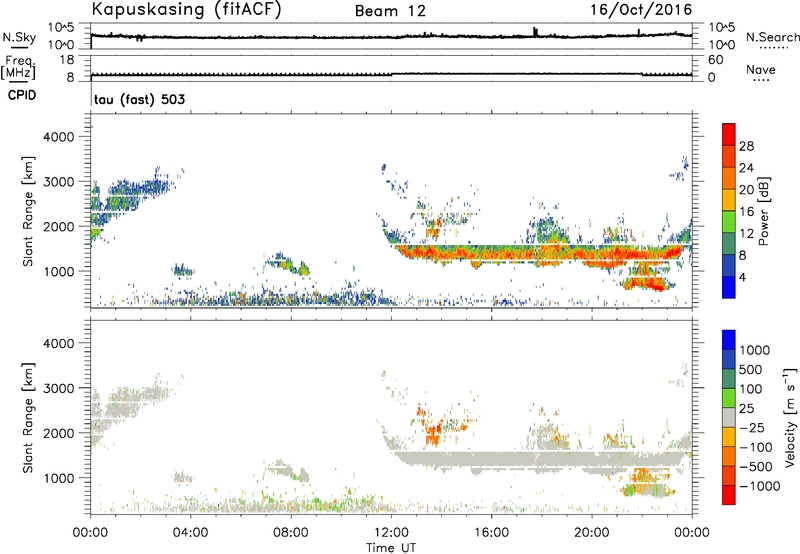800x554 pixels.
Task: Click Slant Range [km] label of power panel
Action: click(28, 210)
